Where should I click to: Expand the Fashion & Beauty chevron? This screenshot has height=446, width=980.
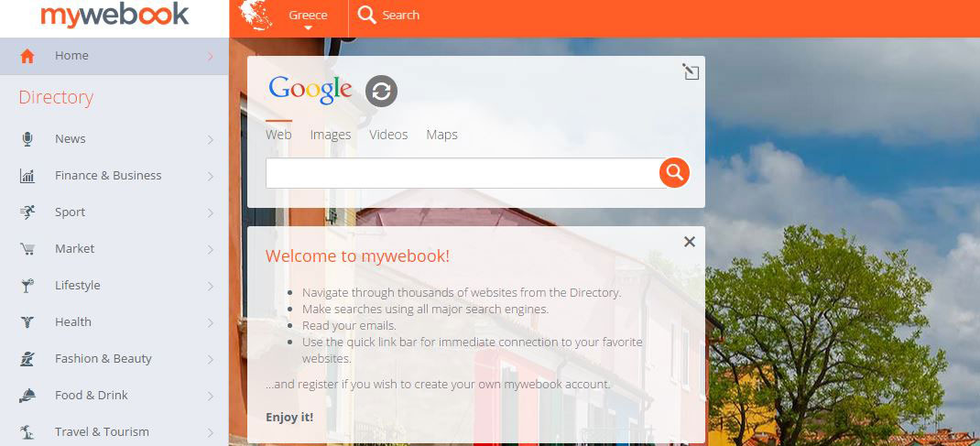click(210, 360)
